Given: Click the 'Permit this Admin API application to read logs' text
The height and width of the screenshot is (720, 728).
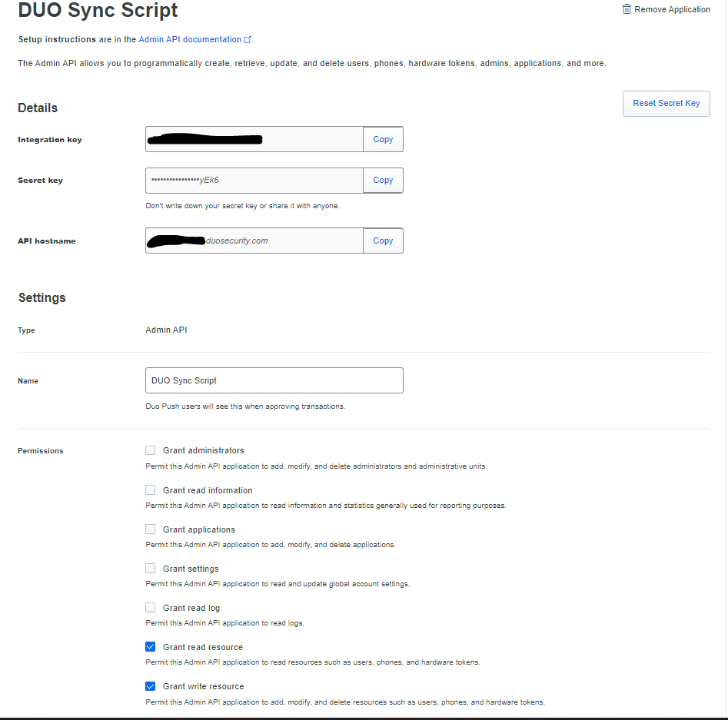Looking at the screenshot, I should (x=224, y=623).
